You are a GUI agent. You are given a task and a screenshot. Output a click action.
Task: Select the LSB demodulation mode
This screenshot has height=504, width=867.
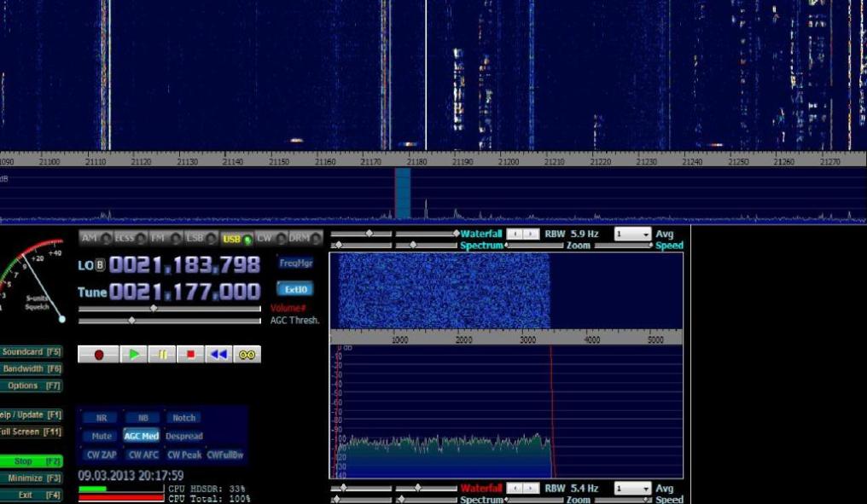[198, 239]
